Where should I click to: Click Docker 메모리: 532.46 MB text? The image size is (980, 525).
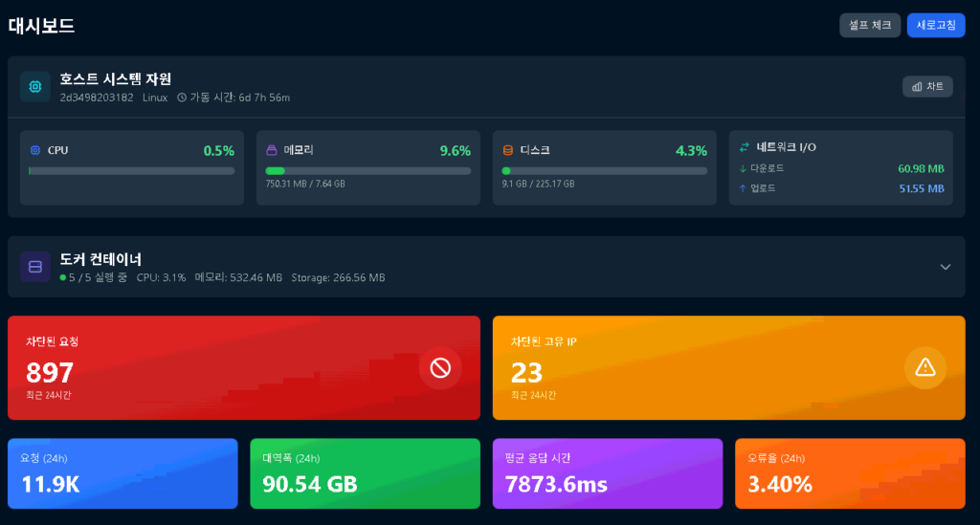tap(238, 277)
